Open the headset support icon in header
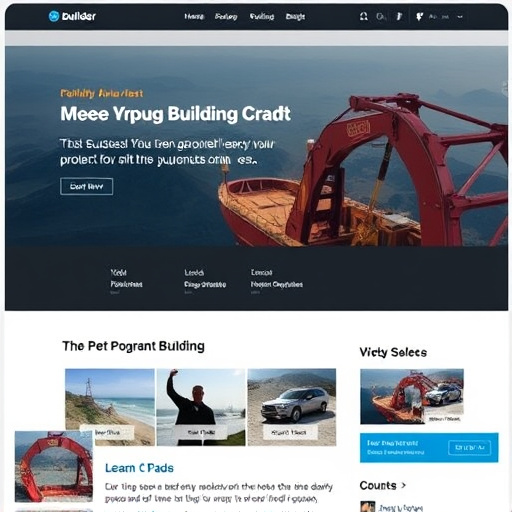512x512 pixels. click(x=364, y=16)
